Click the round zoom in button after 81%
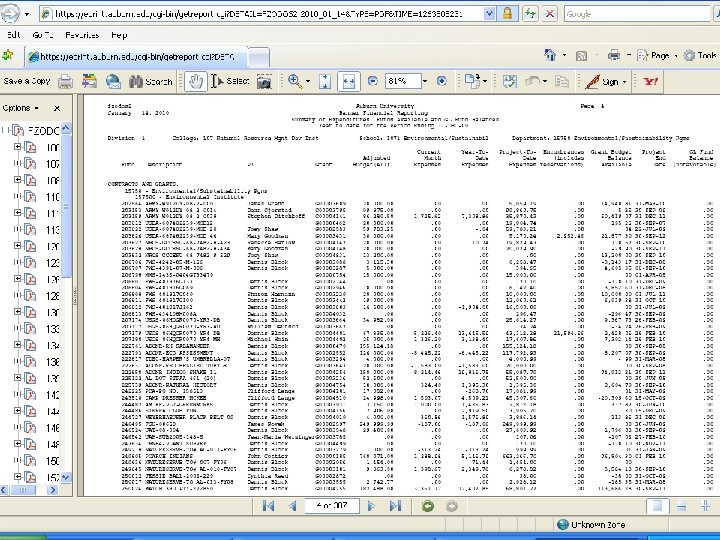Screen dimensions: 720x540 [x=442, y=81]
